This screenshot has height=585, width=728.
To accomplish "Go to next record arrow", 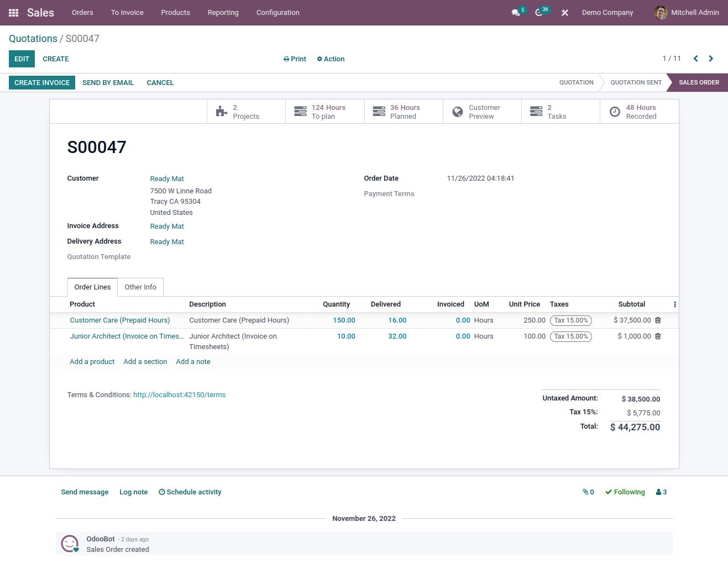I will click(711, 59).
